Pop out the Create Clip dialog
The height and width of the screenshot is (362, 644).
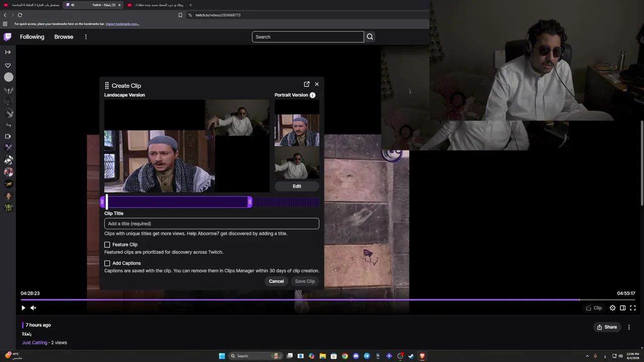click(x=307, y=84)
